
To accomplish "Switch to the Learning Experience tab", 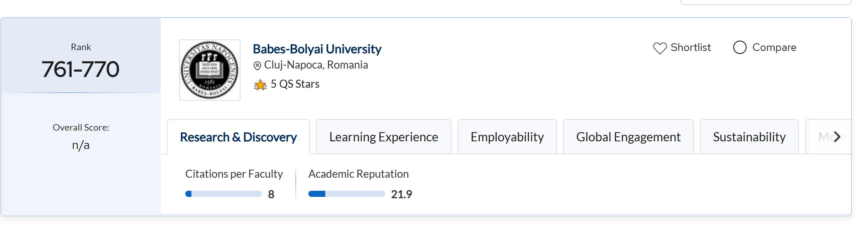I will (384, 137).
